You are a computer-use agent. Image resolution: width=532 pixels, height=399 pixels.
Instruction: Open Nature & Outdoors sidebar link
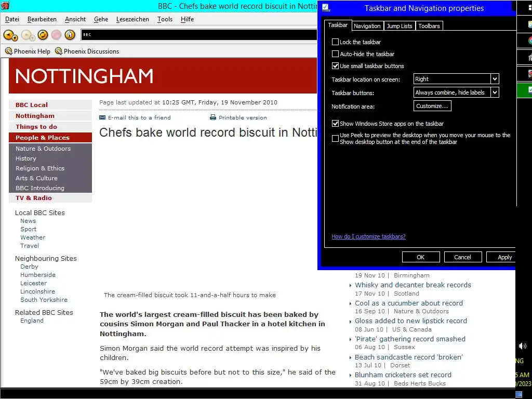(x=43, y=149)
